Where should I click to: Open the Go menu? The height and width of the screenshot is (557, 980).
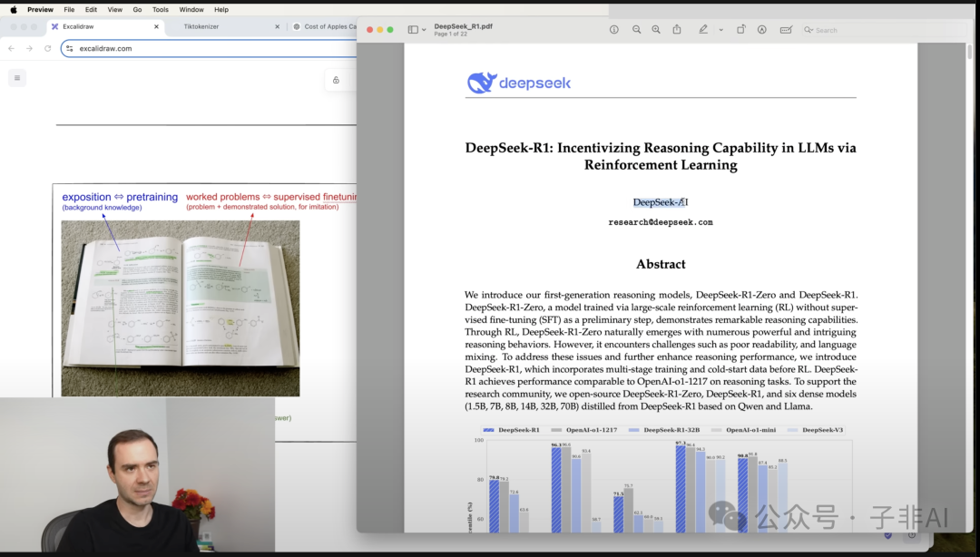coord(138,9)
